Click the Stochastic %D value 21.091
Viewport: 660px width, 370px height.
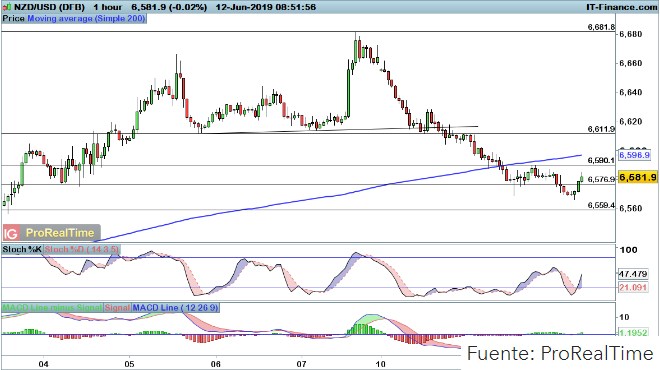633,287
